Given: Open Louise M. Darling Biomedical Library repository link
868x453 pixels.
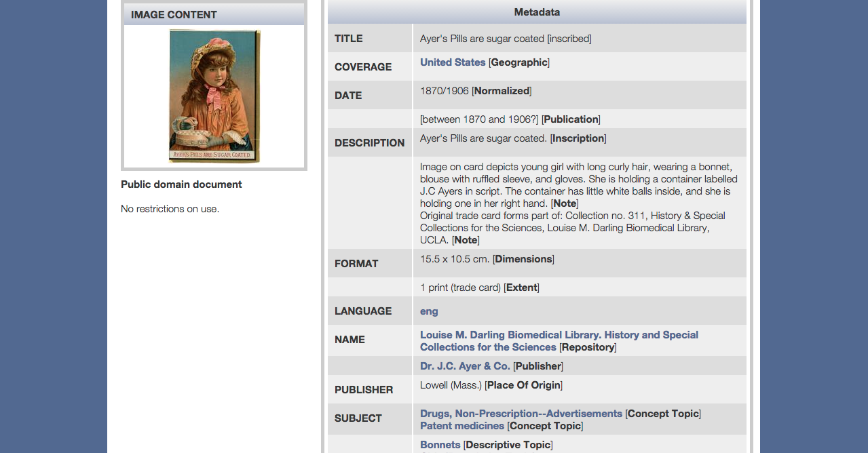Looking at the screenshot, I should click(x=559, y=335).
